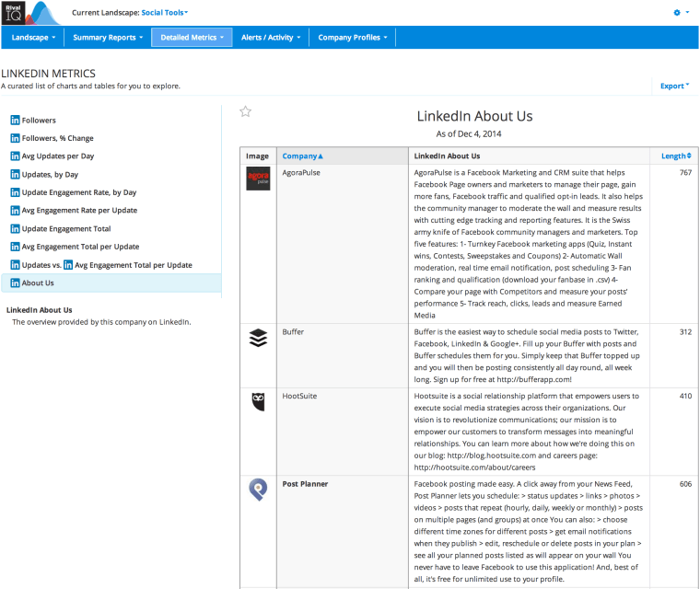Click HootSuite's About Us description text
The height and width of the screenshot is (589, 700).
[x=527, y=432]
